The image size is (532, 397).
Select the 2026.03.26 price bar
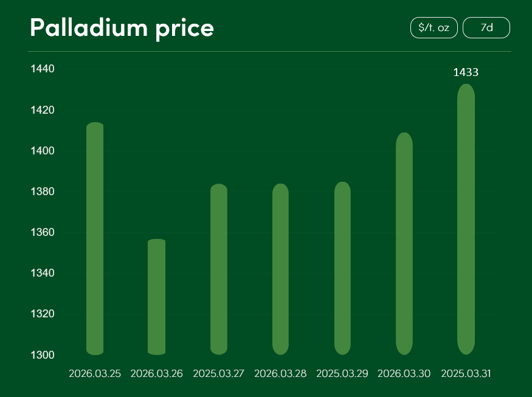[x=157, y=297]
